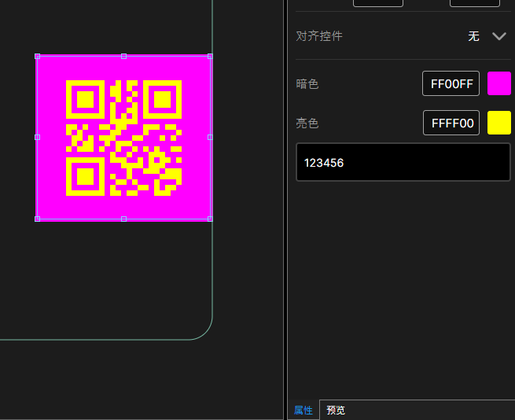
Task: Switch to the 属性 tab
Action: [x=303, y=410]
